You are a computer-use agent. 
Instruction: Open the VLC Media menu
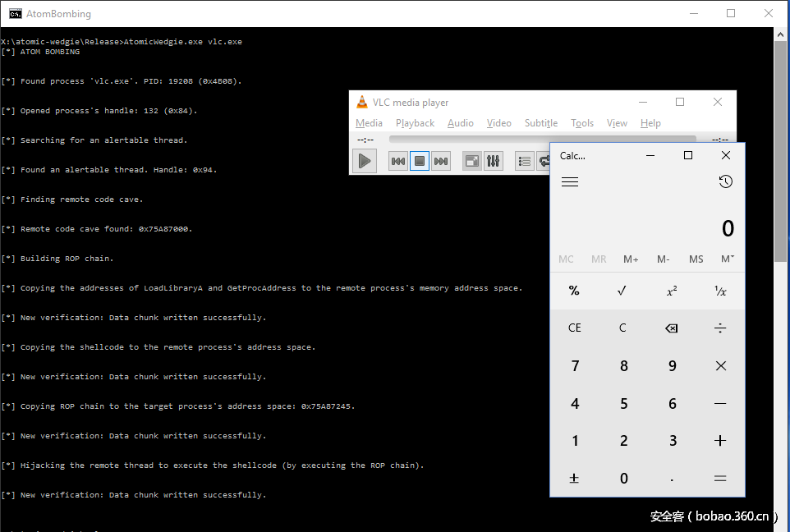tap(369, 123)
